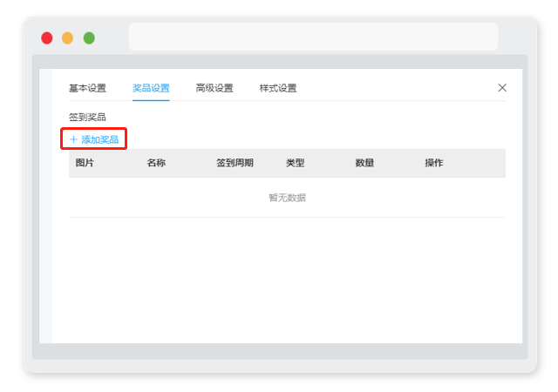
Task: Click the 添加奖品 button
Action: 94,139
